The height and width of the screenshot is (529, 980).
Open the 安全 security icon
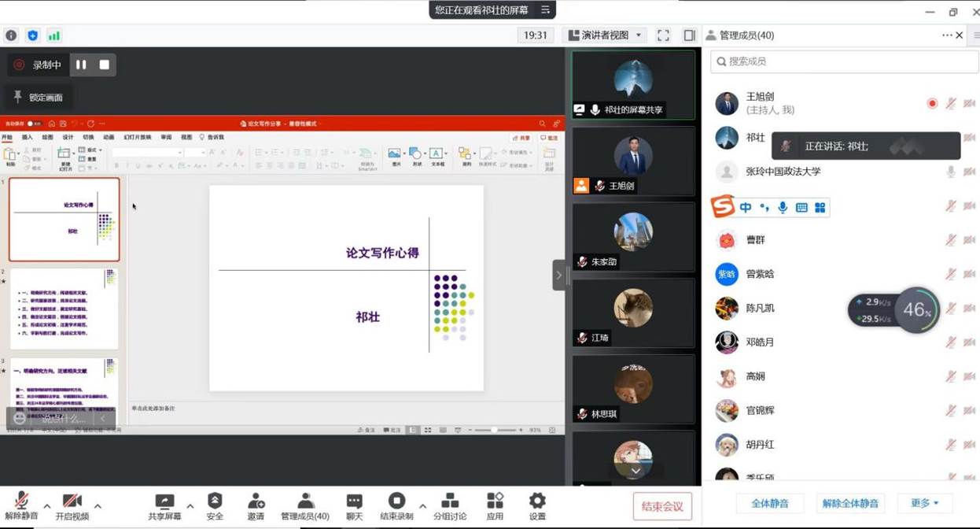click(x=215, y=505)
